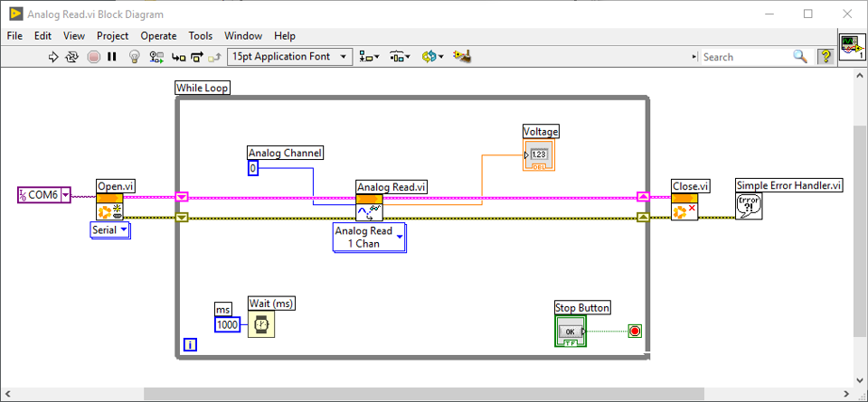Open the Project menu

pyautogui.click(x=112, y=36)
